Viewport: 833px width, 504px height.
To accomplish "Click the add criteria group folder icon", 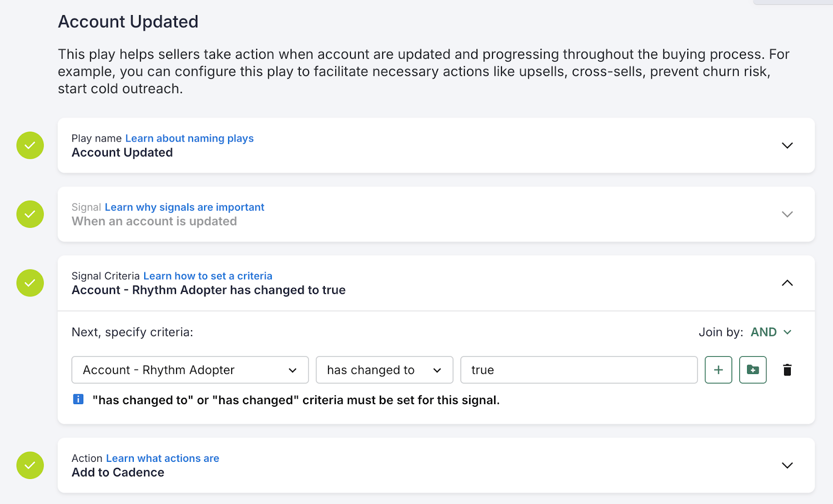I will (752, 370).
